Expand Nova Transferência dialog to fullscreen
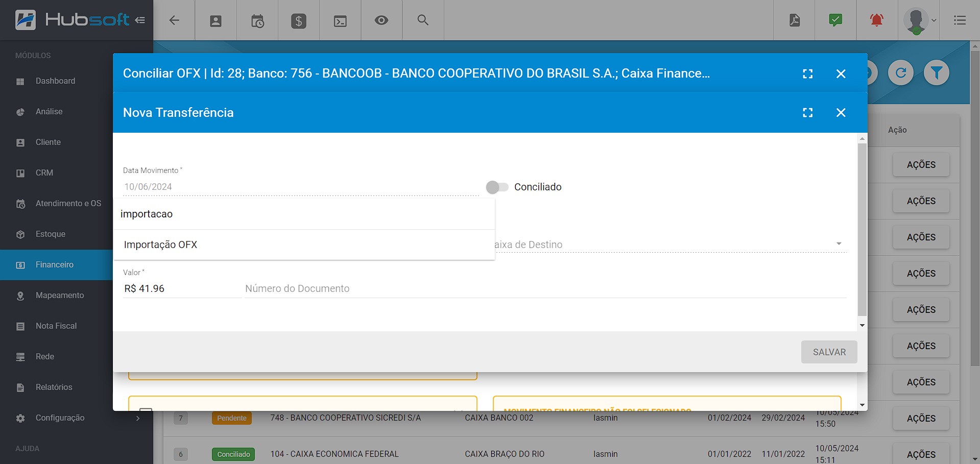The width and height of the screenshot is (980, 464). point(807,113)
